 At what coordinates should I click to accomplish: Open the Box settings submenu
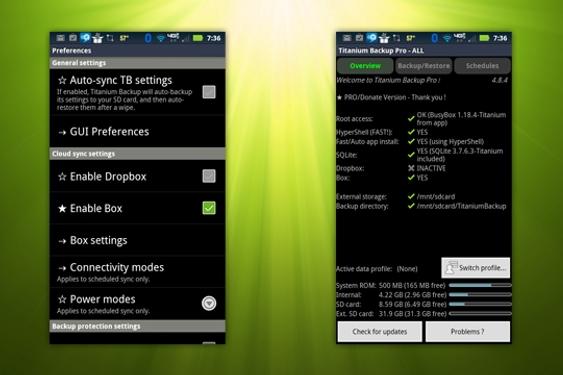[x=138, y=240]
